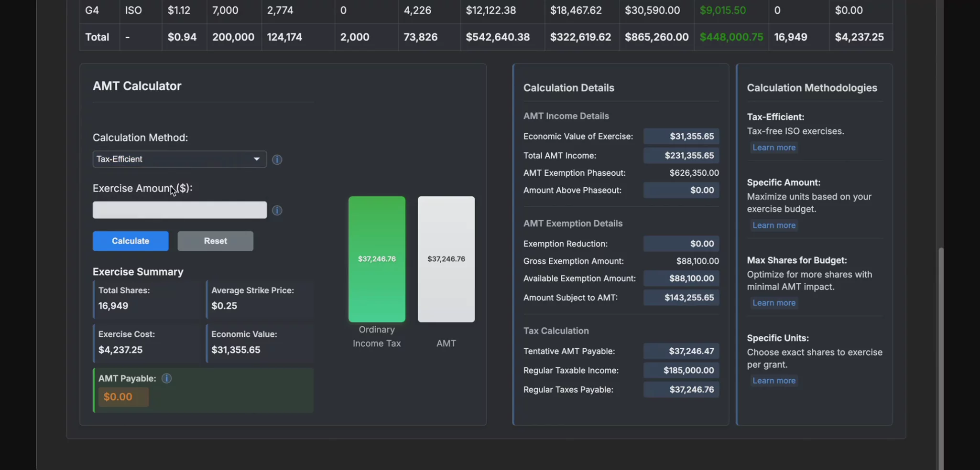
Task: Open the Tax-Efficient calculation method dropdown
Action: (x=179, y=159)
